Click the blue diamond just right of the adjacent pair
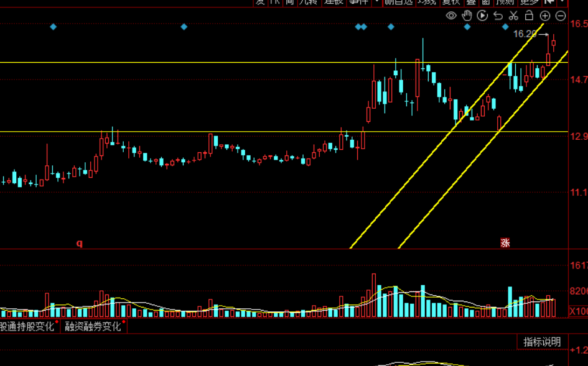 (391, 27)
